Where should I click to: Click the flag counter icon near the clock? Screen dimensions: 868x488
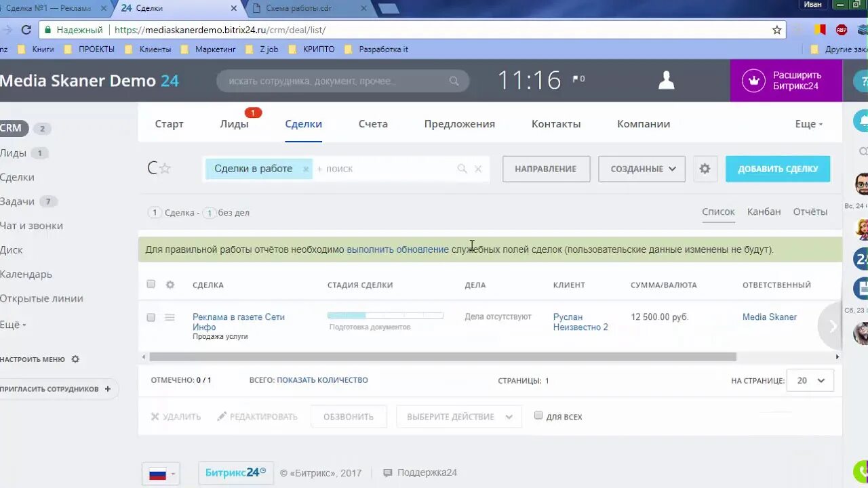tap(576, 79)
